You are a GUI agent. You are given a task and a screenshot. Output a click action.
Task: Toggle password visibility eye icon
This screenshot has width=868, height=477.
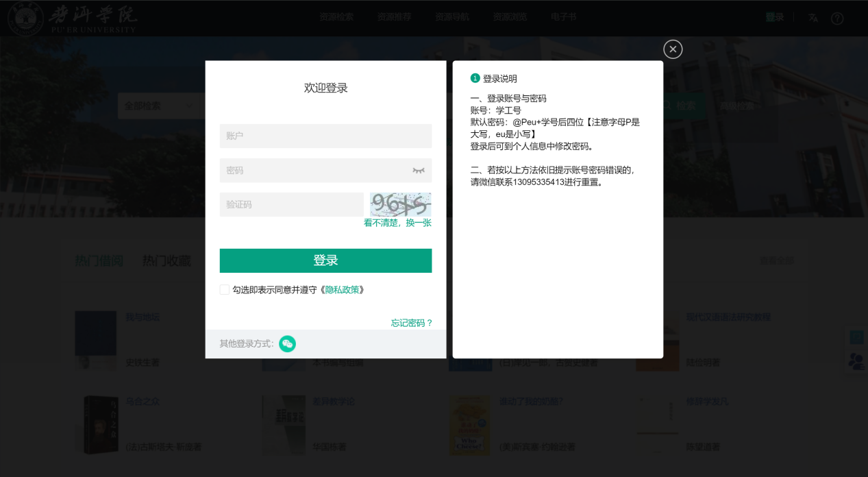click(419, 171)
